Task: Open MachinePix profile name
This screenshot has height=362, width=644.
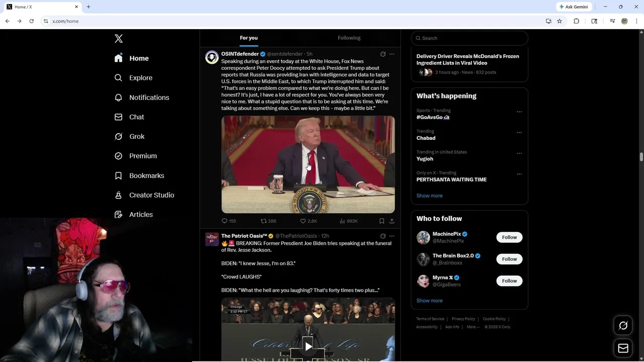Action: tap(447, 234)
